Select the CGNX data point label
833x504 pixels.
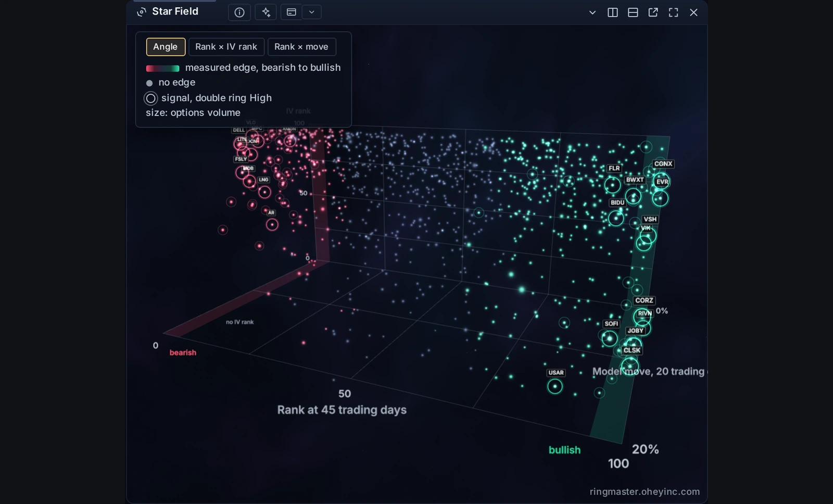663,163
